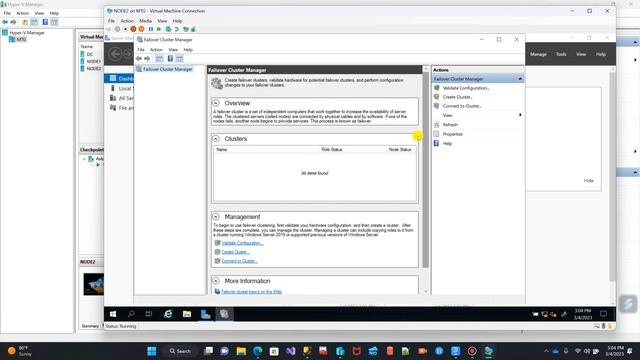
Task: Select Failover Cluster Manager tree node
Action: [168, 69]
